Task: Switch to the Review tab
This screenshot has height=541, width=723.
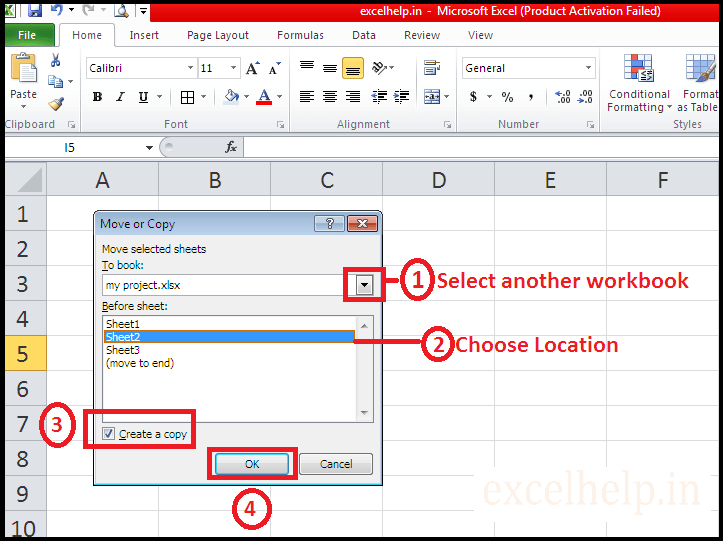Action: (422, 35)
